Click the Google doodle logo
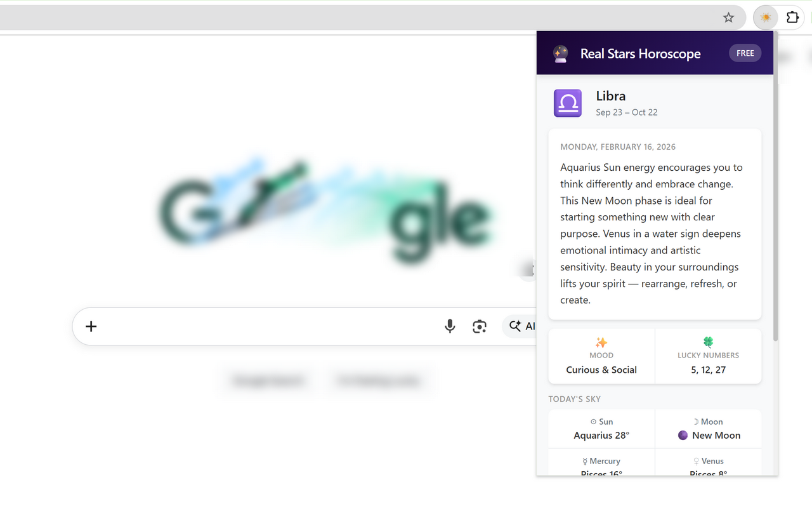 click(x=324, y=213)
